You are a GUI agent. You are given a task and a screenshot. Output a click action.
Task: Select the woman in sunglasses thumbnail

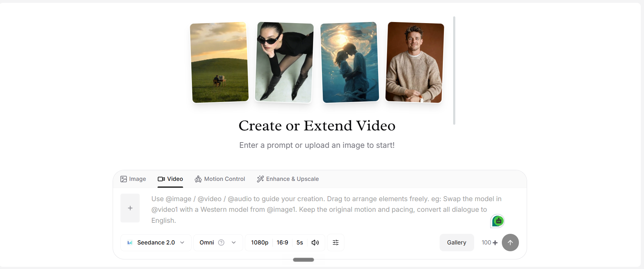[x=284, y=62]
